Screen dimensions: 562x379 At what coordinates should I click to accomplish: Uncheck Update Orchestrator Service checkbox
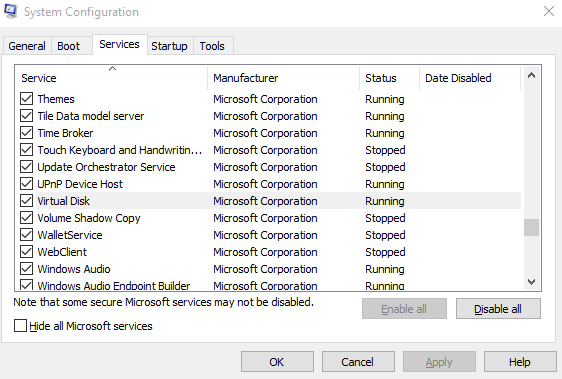point(27,167)
